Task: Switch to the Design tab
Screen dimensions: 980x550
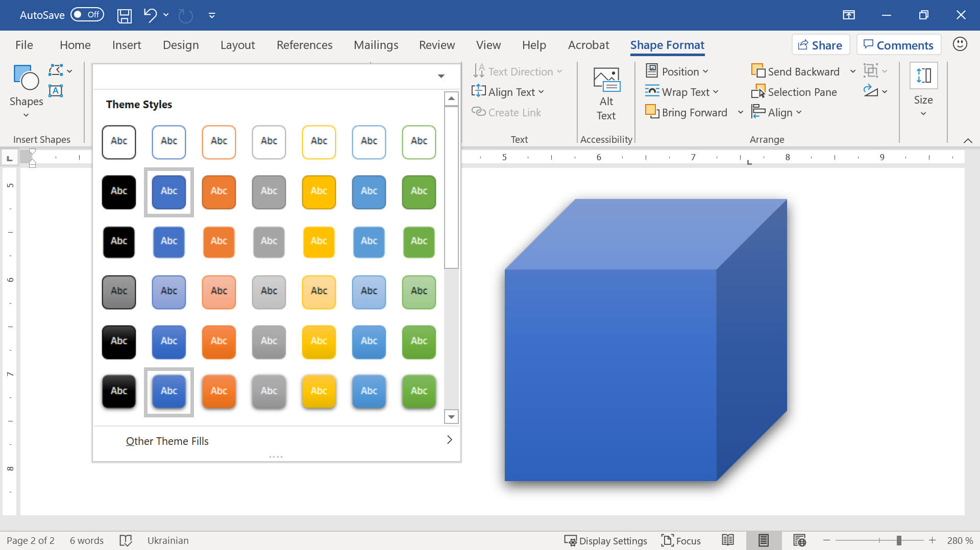Action: coord(181,45)
